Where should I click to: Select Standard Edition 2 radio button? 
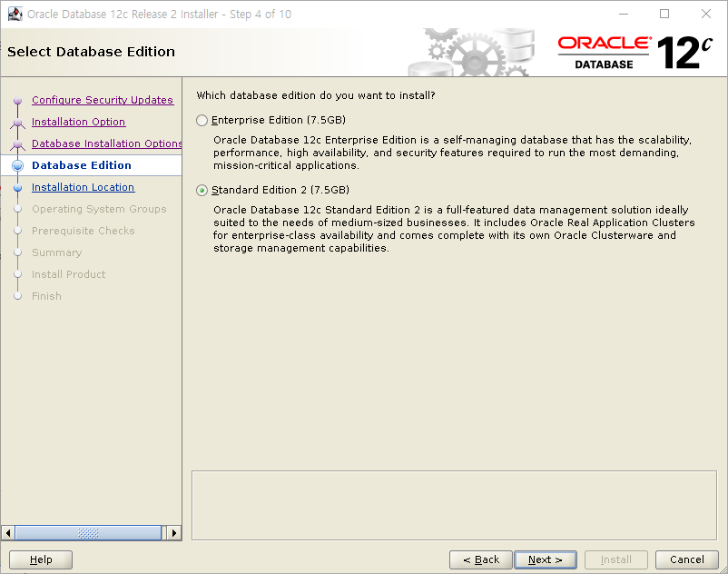(x=202, y=191)
